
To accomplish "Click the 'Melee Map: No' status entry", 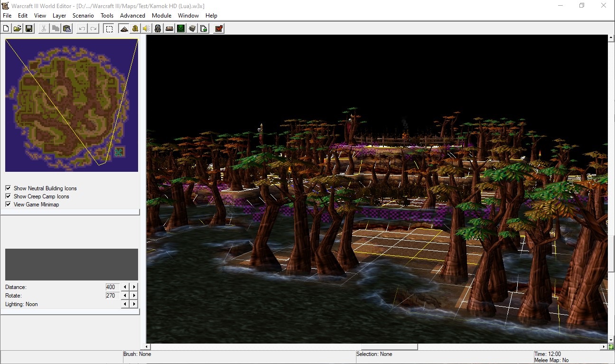I will [x=551, y=361].
